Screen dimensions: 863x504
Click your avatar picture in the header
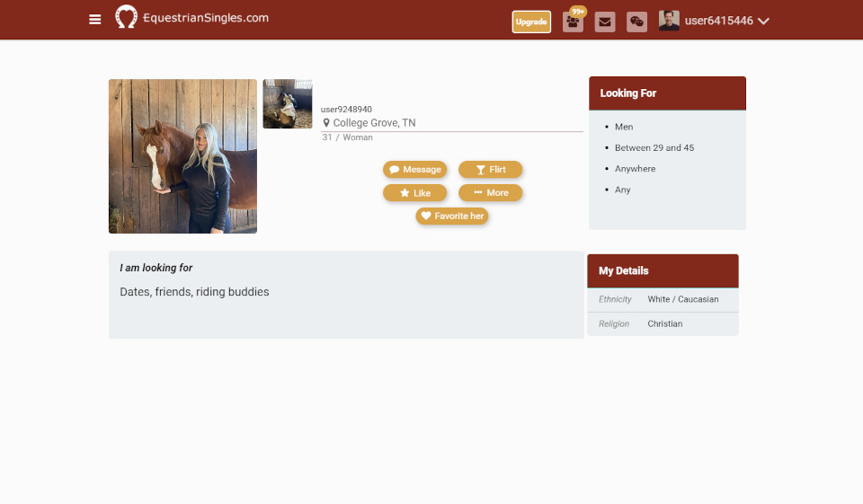click(669, 21)
